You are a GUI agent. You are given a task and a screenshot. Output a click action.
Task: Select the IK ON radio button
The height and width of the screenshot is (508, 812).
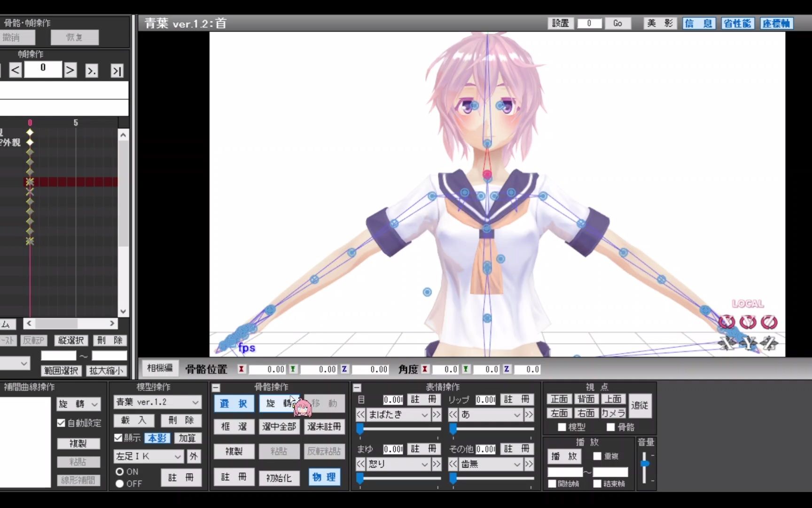(119, 471)
